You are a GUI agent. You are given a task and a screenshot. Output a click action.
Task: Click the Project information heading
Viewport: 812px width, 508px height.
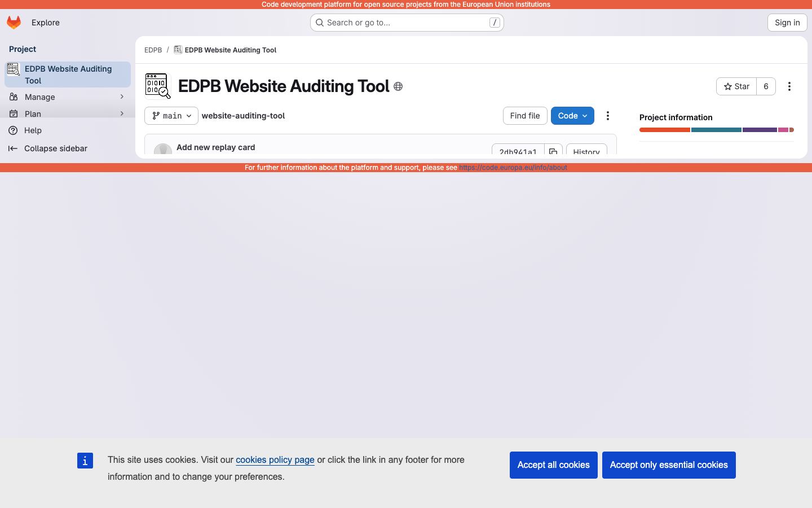(x=676, y=117)
